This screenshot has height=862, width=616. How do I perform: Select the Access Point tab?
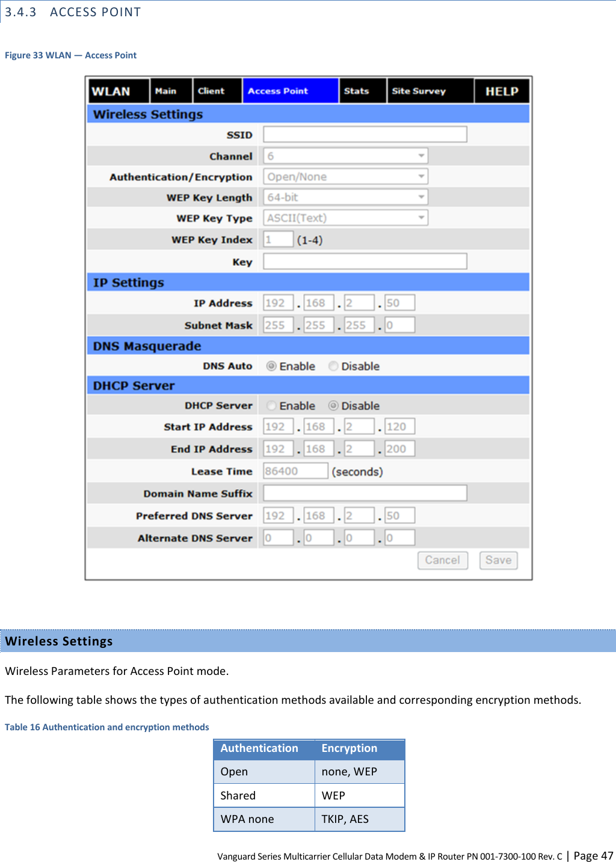tap(290, 91)
